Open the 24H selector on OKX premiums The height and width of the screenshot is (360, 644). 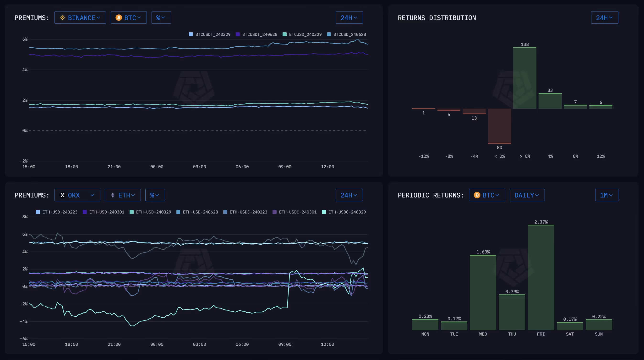pyautogui.click(x=349, y=195)
